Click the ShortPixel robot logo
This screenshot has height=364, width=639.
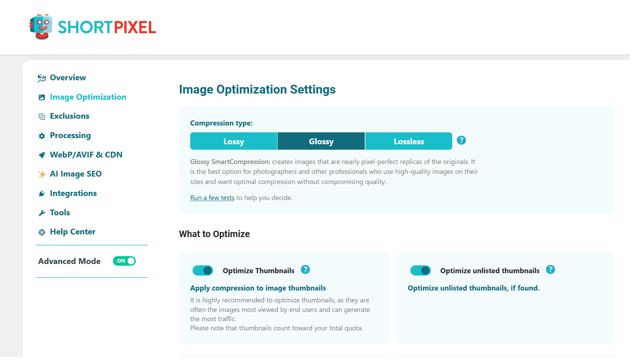pos(41,27)
